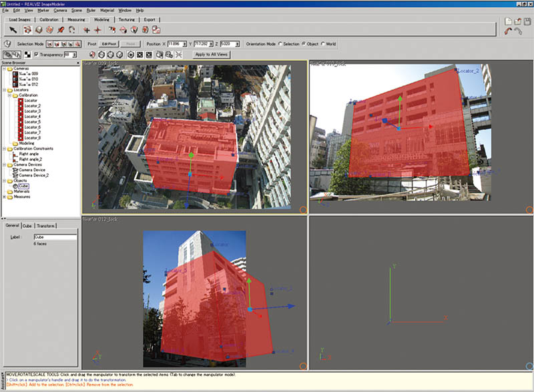Viewport: 534px width, 392px height.
Task: Switch to the Measuring tab
Action: (x=76, y=20)
